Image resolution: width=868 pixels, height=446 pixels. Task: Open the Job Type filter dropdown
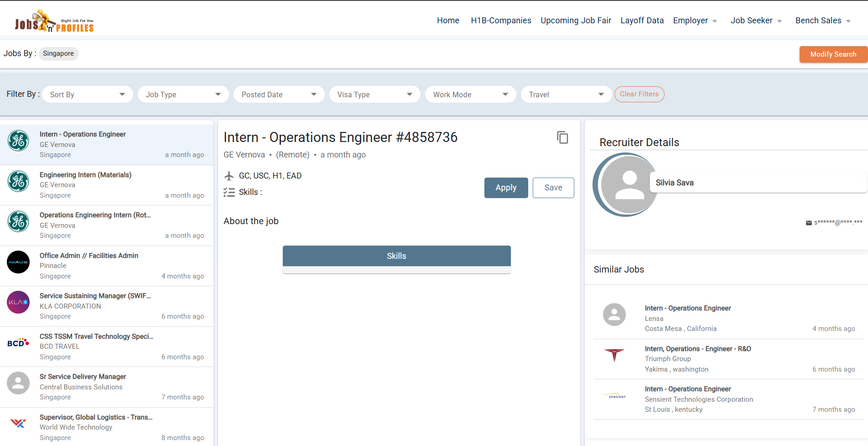pyautogui.click(x=183, y=94)
